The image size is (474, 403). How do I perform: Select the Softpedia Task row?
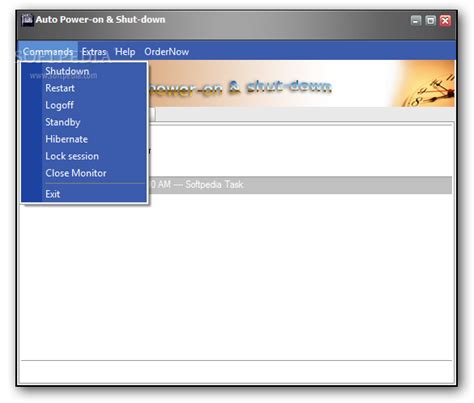300,185
